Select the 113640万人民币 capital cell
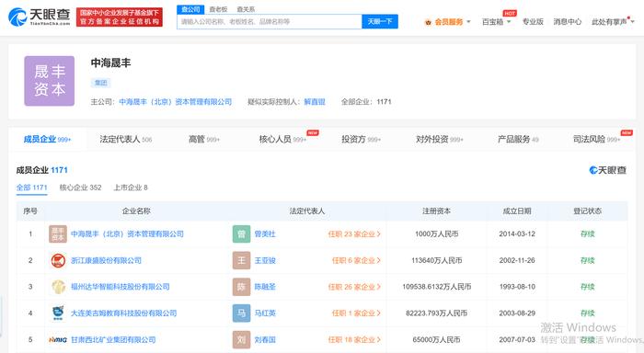The width and height of the screenshot is (644, 353). [x=437, y=260]
